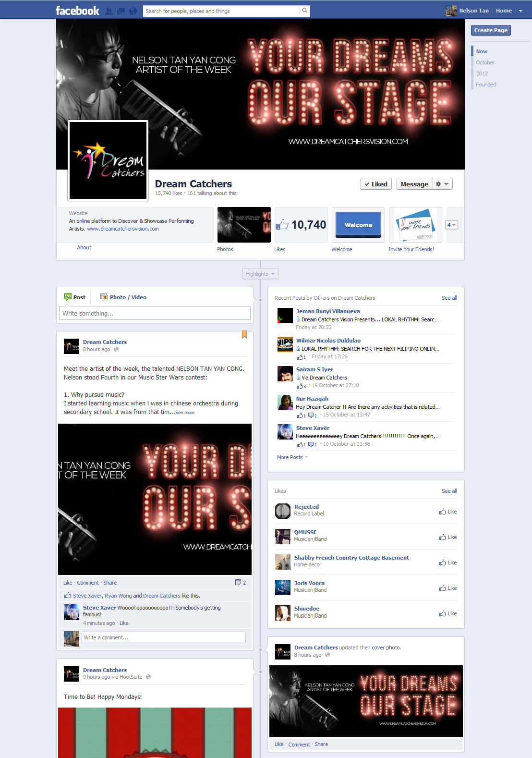Viewport: 532px width, 758px height.
Task: Open notifications globe icon
Action: click(x=133, y=11)
